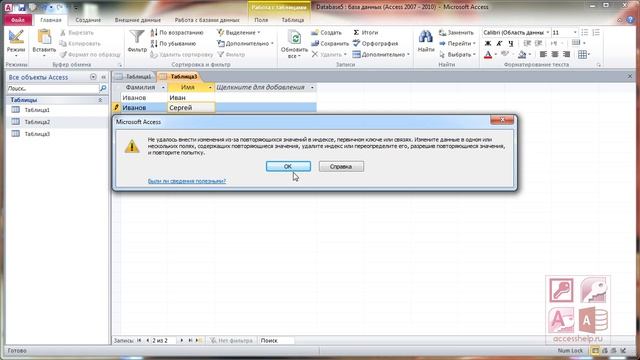
Task: Click OK in the Microsoft Access warning
Action: [x=288, y=167]
